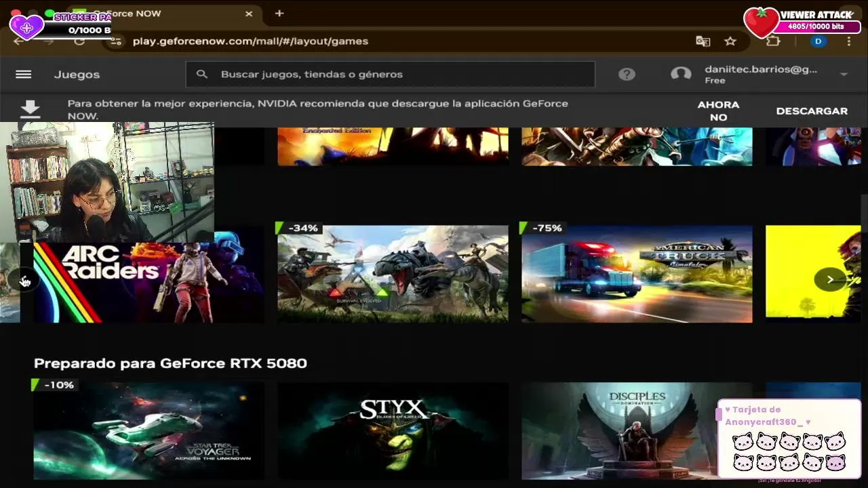868x488 pixels.
Task: Expand the account dropdown arrow
Action: tap(844, 75)
